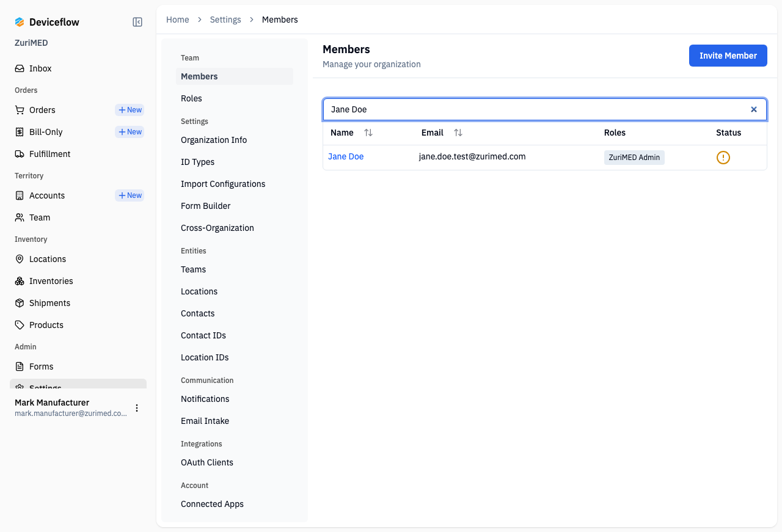Open Locations under Entities
This screenshot has height=532, width=782.
coord(235,291)
